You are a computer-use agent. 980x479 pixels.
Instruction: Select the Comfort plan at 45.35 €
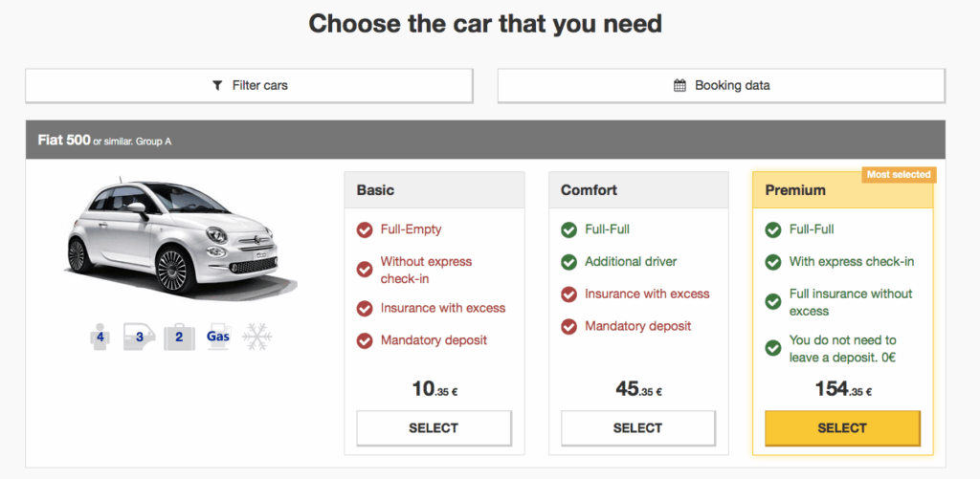(x=637, y=428)
